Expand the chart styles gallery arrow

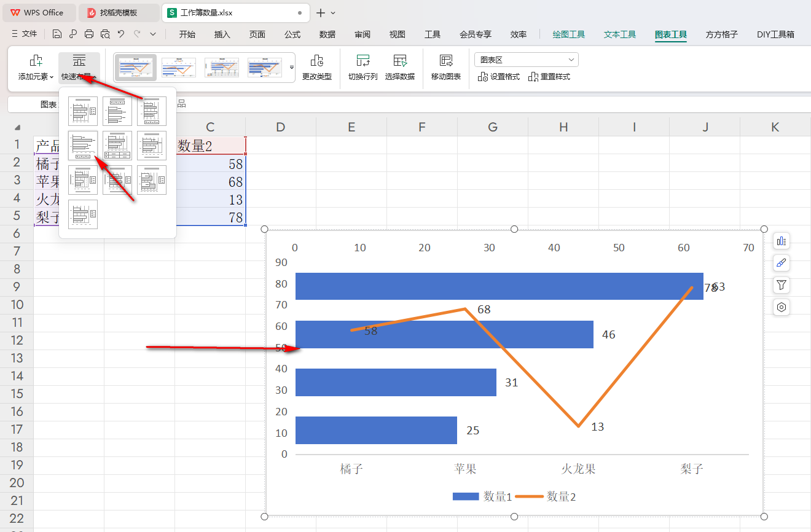(x=292, y=67)
